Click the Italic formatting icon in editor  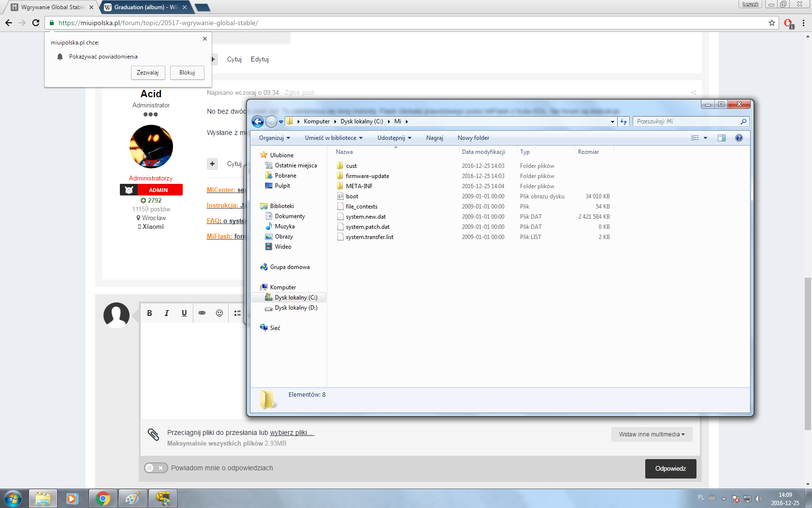click(167, 313)
